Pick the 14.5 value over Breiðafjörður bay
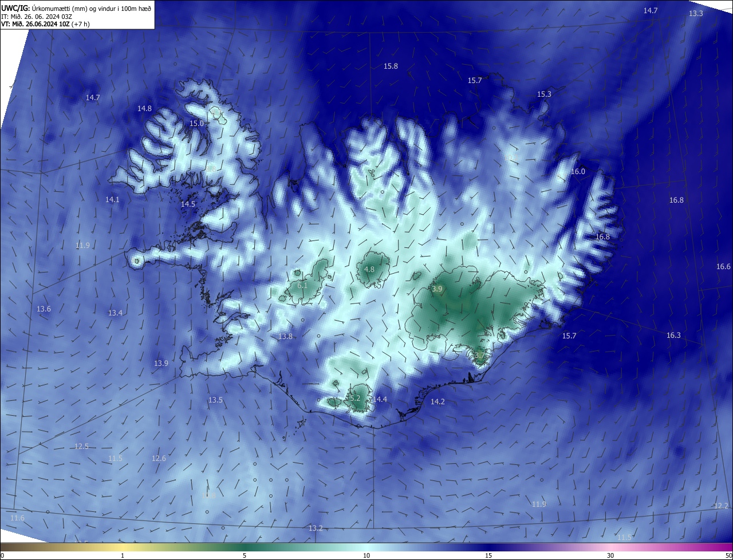Screen dimensions: 733x560 (188, 204)
